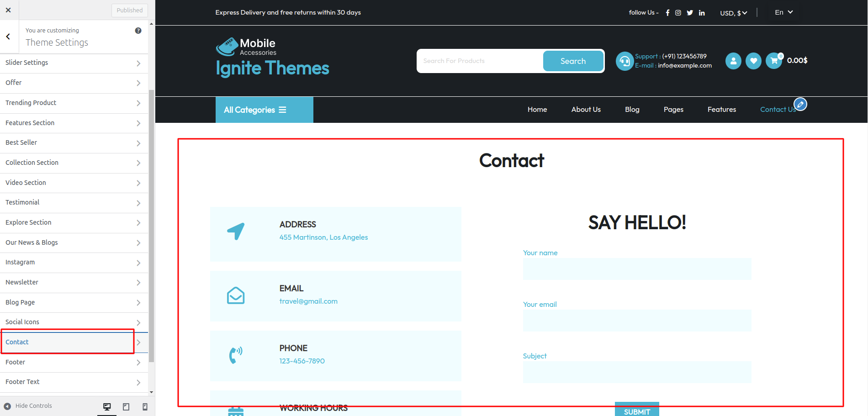Open the Social Icons settings
Viewport: 868px width, 416px height.
[x=74, y=322]
